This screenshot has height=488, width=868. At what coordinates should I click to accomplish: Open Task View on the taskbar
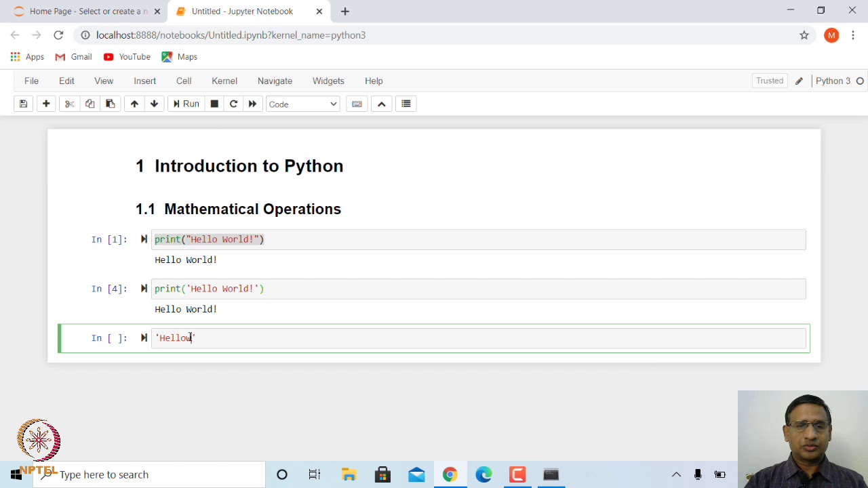315,474
